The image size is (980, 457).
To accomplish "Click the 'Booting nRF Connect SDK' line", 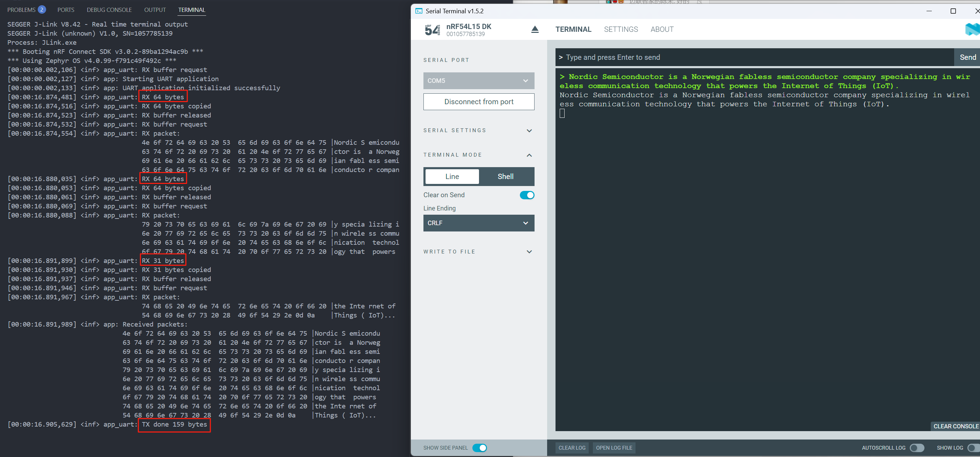I will 106,52.
